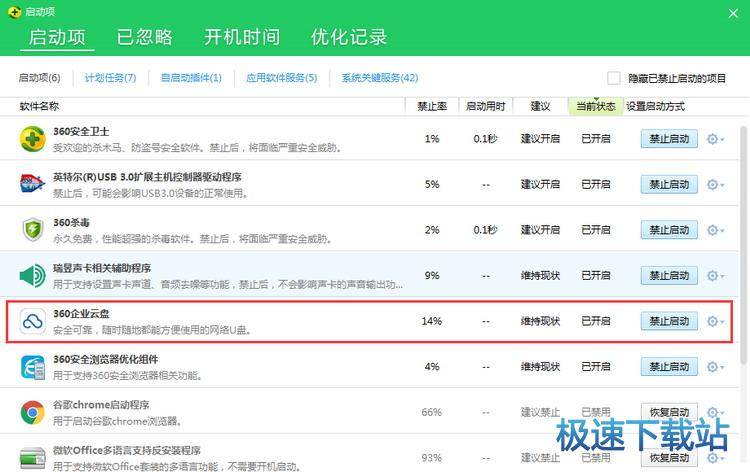Image resolution: width=750 pixels, height=472 pixels.
Task: Click the 瑞昱声卡 speaker icon
Action: (33, 275)
